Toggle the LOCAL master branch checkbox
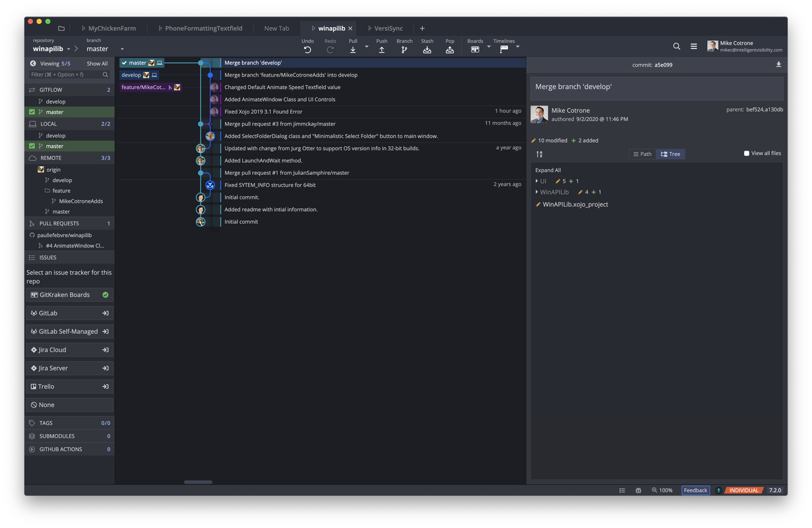The width and height of the screenshot is (812, 528). click(32, 146)
